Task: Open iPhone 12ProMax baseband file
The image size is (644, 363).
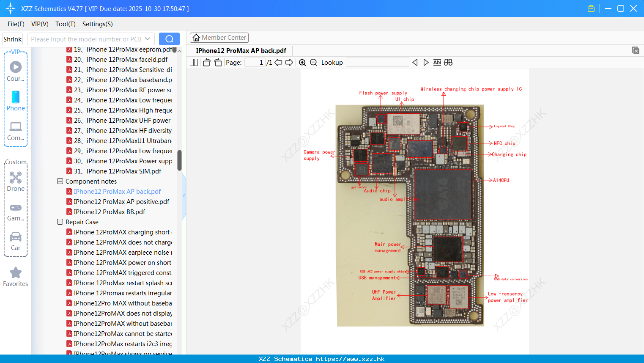Action: (x=119, y=80)
